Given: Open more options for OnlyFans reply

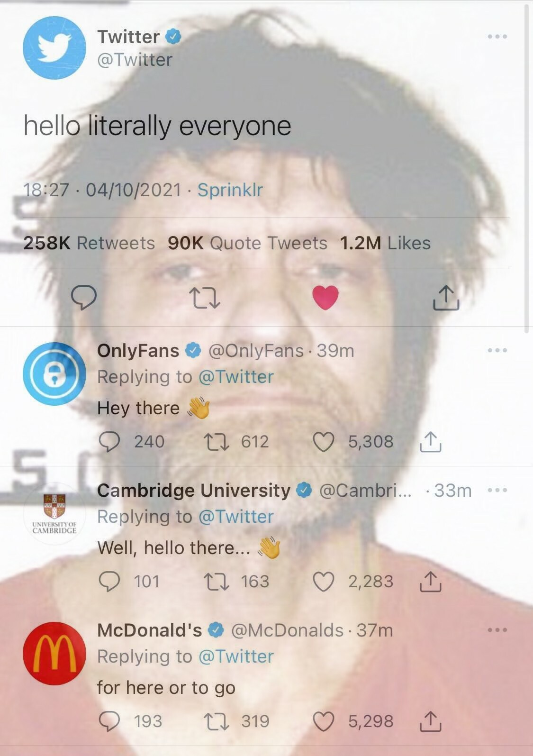Looking at the screenshot, I should (497, 350).
